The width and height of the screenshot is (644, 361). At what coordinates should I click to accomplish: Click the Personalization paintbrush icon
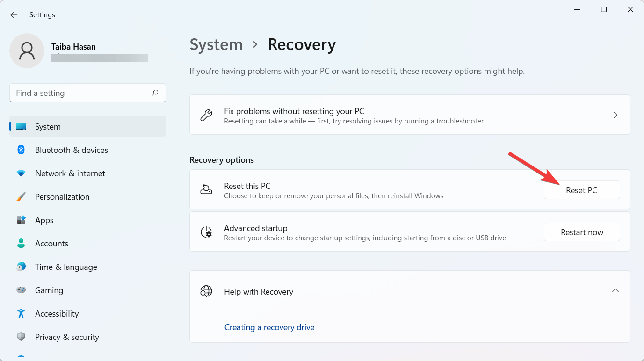[x=21, y=197]
